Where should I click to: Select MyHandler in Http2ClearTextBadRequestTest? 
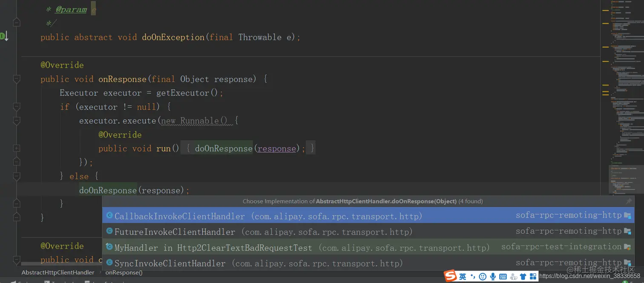[368, 247]
